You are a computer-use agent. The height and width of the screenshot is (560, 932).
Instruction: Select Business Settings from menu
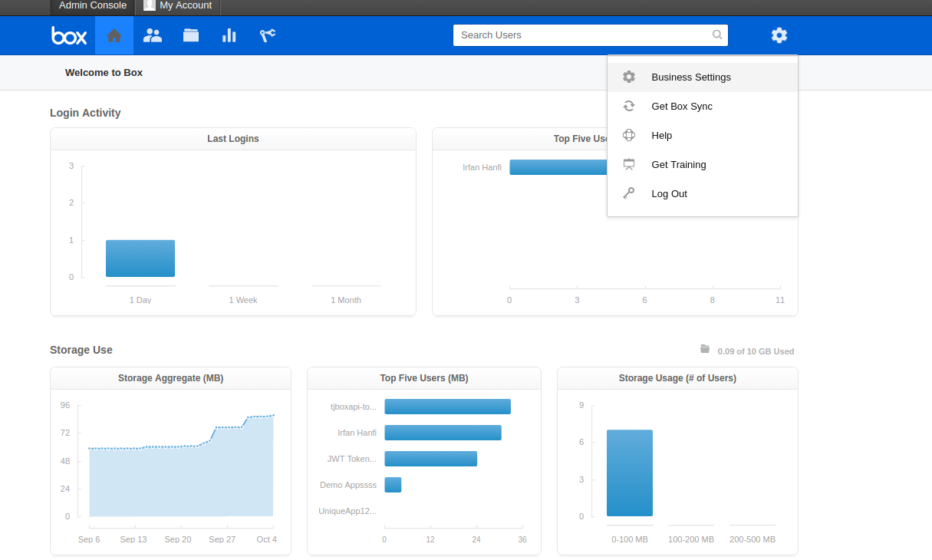click(690, 77)
